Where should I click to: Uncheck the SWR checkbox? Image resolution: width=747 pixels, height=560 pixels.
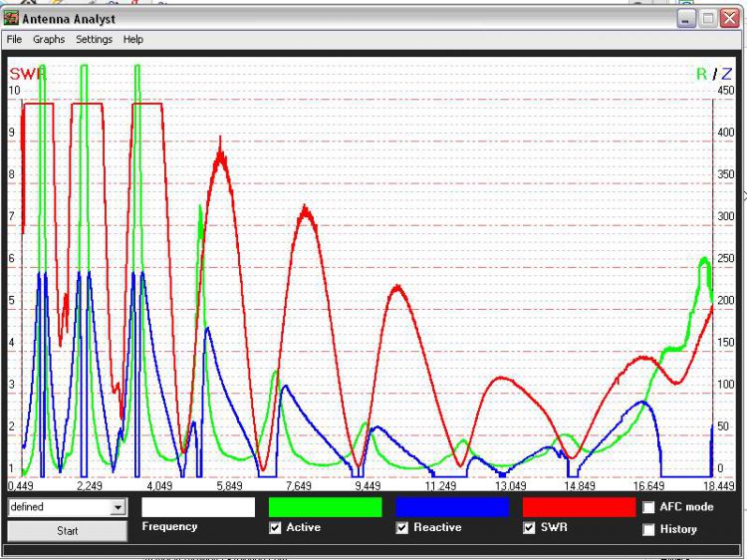pyautogui.click(x=529, y=527)
